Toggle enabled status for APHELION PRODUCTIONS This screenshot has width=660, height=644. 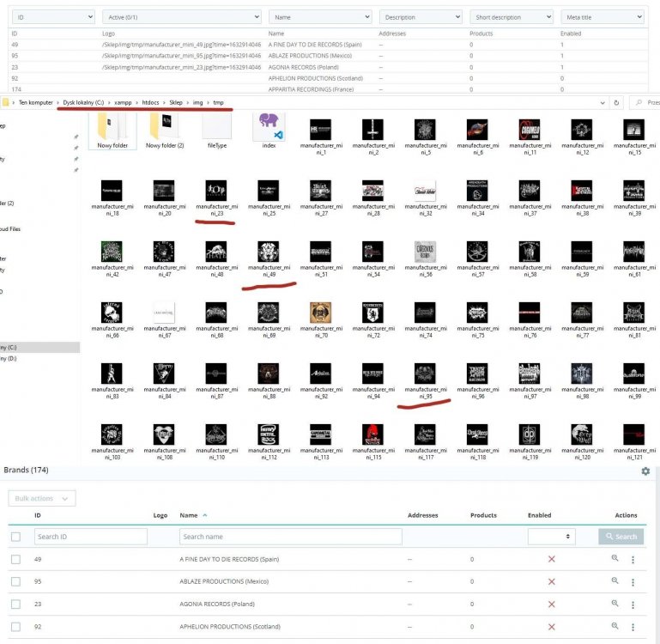point(551,627)
